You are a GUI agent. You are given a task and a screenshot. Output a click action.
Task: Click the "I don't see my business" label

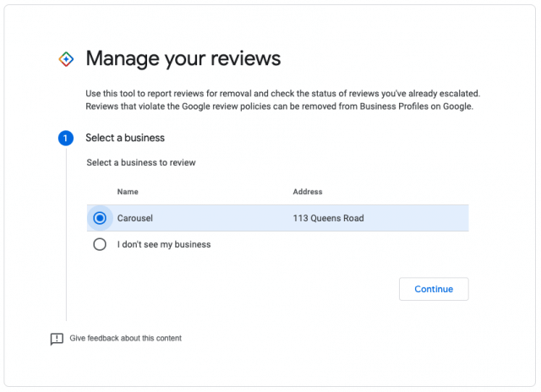(x=164, y=244)
